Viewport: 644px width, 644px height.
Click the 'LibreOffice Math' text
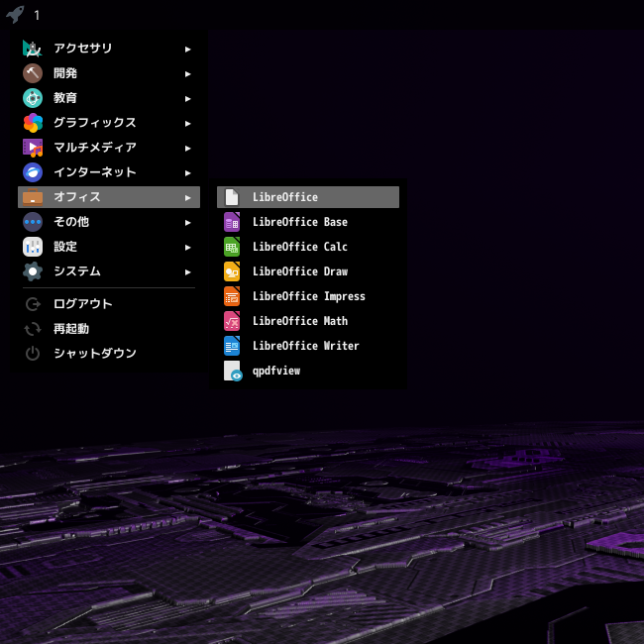(x=300, y=321)
